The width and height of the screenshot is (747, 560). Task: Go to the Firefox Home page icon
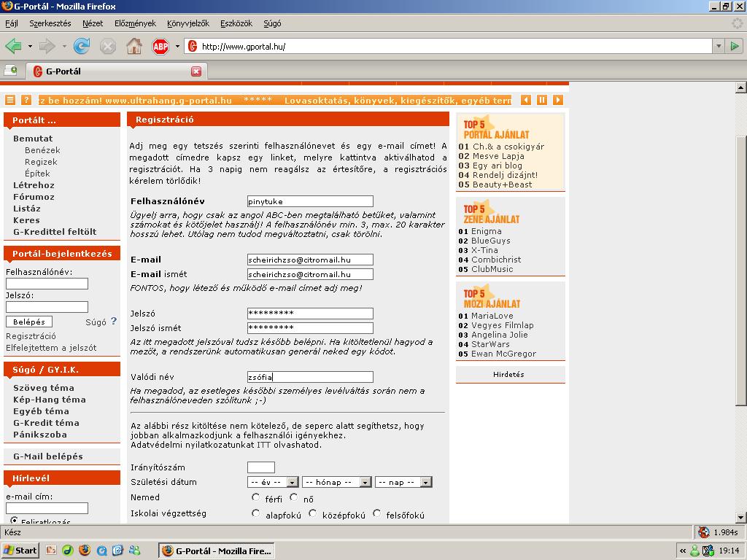(134, 47)
